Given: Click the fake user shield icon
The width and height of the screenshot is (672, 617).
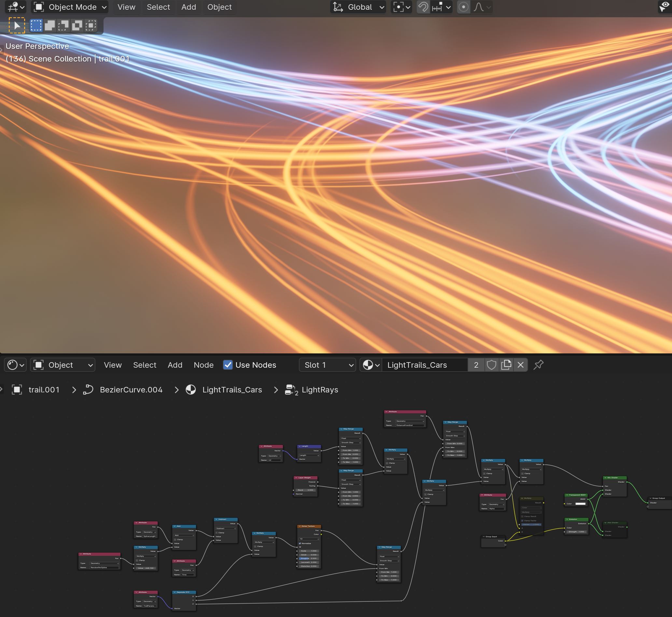Looking at the screenshot, I should [x=491, y=365].
